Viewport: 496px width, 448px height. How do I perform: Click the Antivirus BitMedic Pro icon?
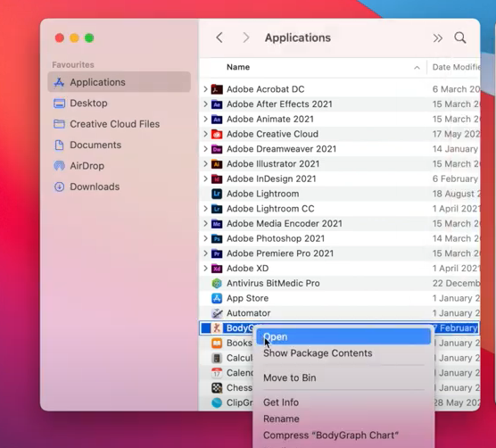tap(217, 283)
